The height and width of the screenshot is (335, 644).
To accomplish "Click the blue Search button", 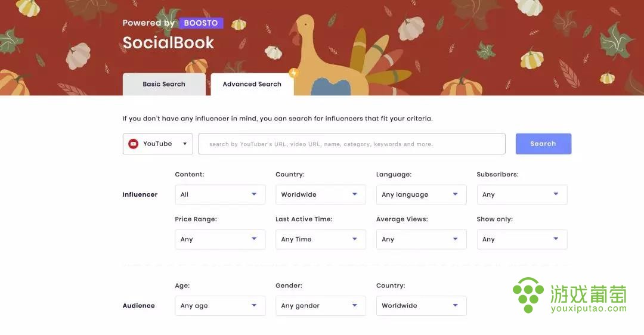I will click(543, 144).
